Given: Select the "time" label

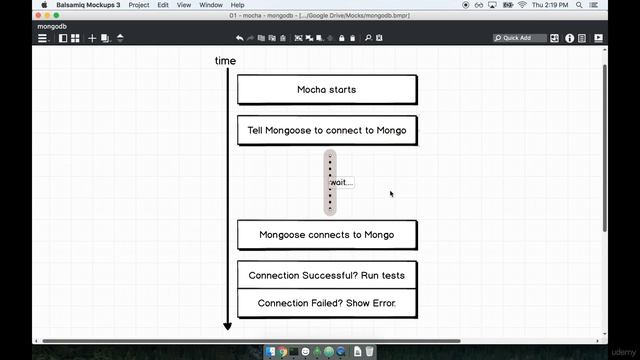Looking at the screenshot, I should click(x=225, y=61).
